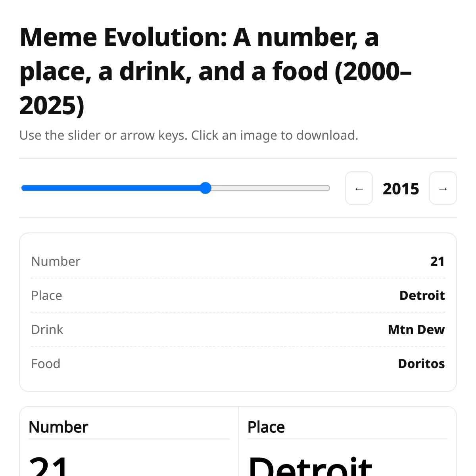Download the large Detroit place image
The width and height of the screenshot is (476, 476).
[x=310, y=466]
